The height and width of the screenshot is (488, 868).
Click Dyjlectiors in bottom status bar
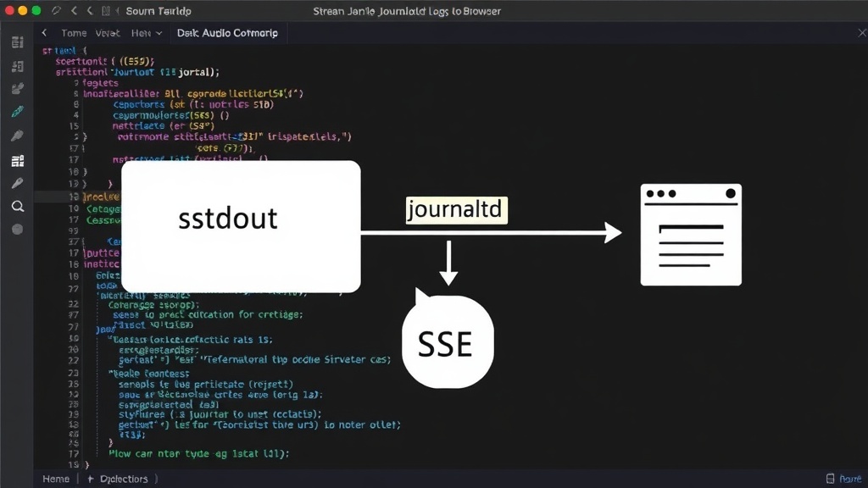pos(124,479)
